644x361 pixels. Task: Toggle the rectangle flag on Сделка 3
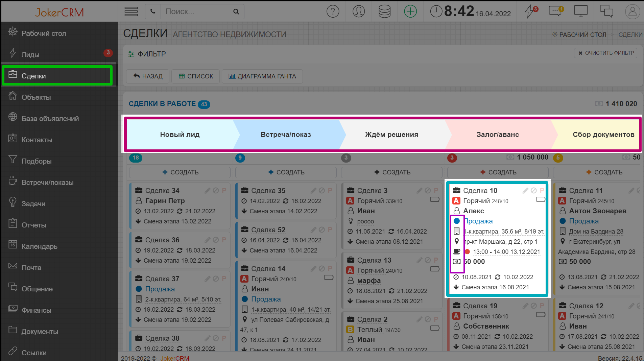(x=435, y=199)
